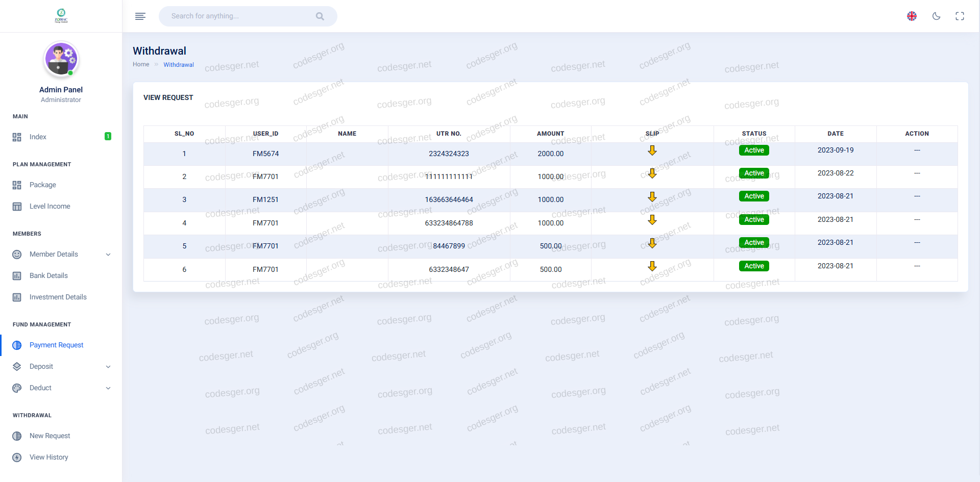
Task: Open slip arrow for row 6
Action: click(x=652, y=266)
